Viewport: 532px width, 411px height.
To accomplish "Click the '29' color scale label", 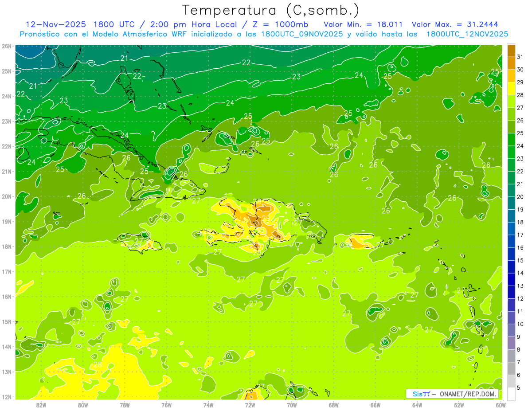I will tap(520, 82).
